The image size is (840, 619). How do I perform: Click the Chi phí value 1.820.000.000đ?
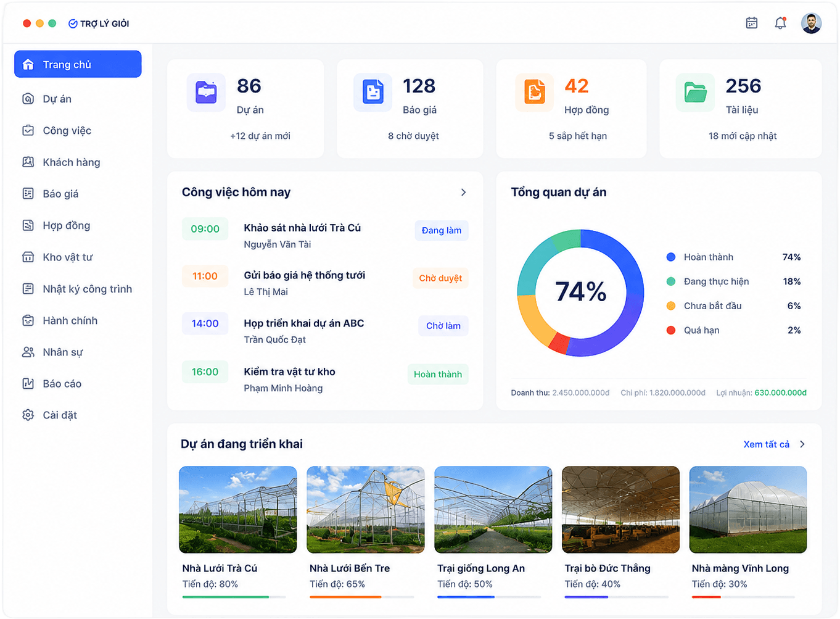tap(677, 393)
